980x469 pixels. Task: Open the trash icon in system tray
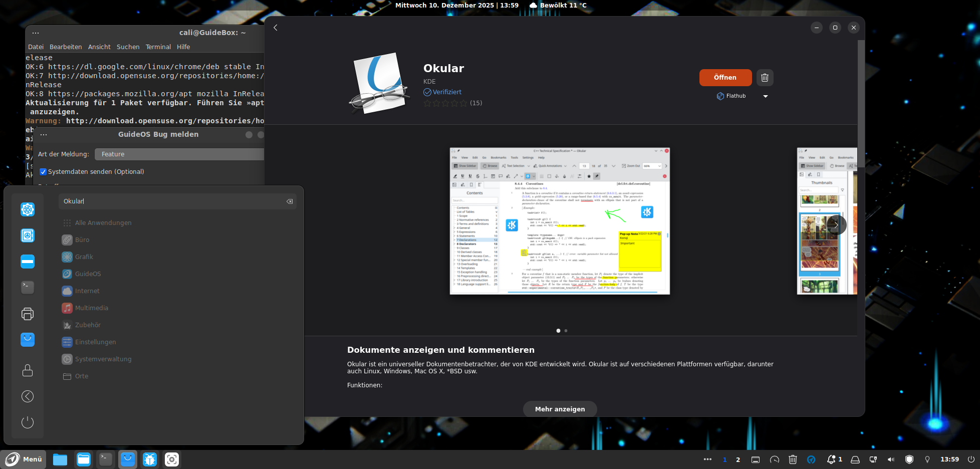(793, 459)
